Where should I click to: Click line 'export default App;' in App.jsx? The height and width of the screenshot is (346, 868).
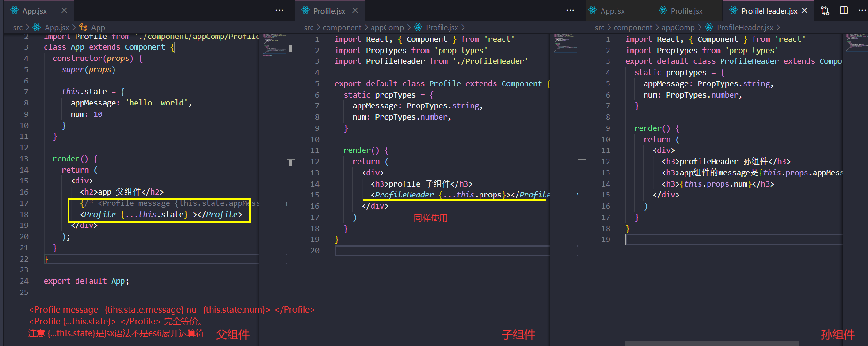(x=86, y=281)
